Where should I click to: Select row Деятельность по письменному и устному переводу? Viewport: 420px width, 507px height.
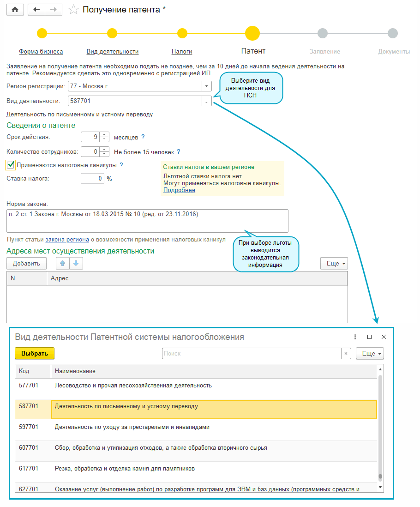point(196,410)
